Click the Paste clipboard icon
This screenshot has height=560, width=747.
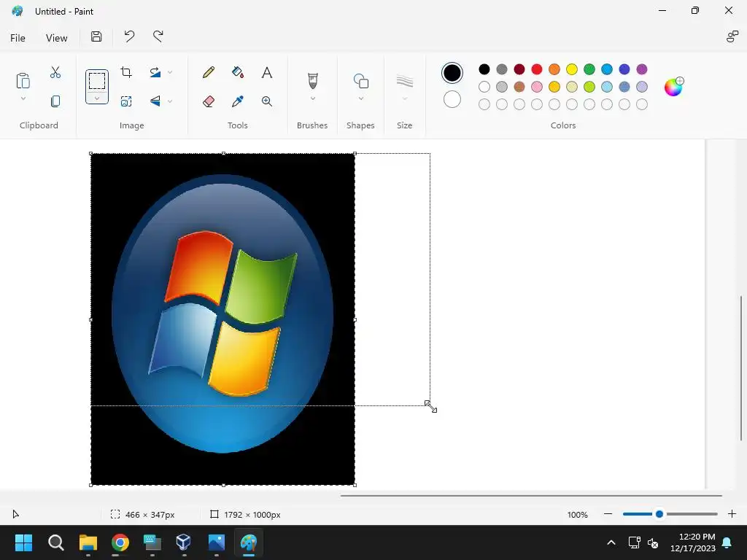point(23,80)
